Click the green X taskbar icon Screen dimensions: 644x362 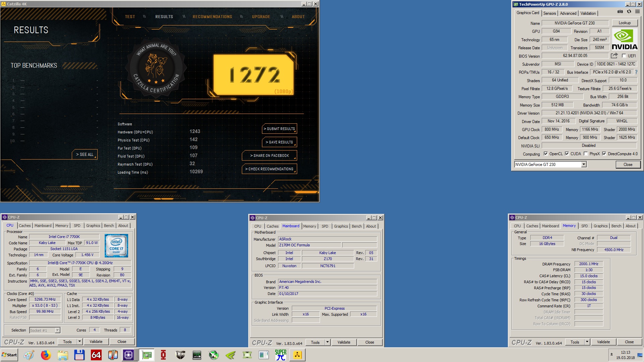point(247,355)
